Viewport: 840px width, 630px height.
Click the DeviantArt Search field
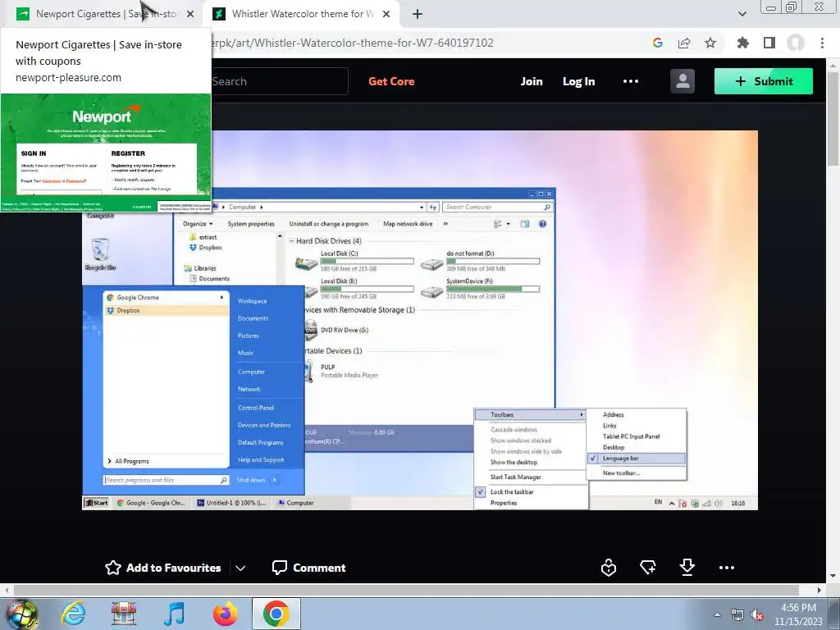(x=279, y=81)
